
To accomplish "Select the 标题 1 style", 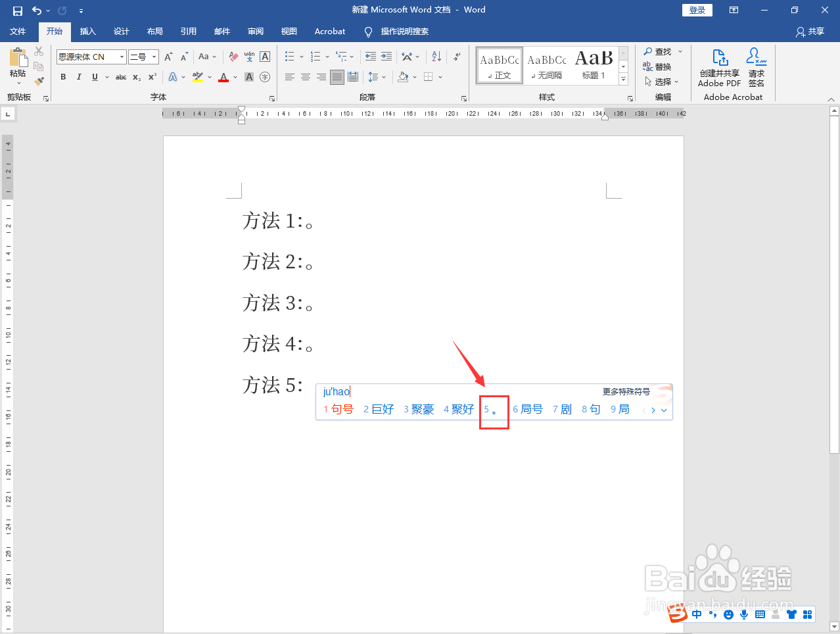I will (x=594, y=66).
